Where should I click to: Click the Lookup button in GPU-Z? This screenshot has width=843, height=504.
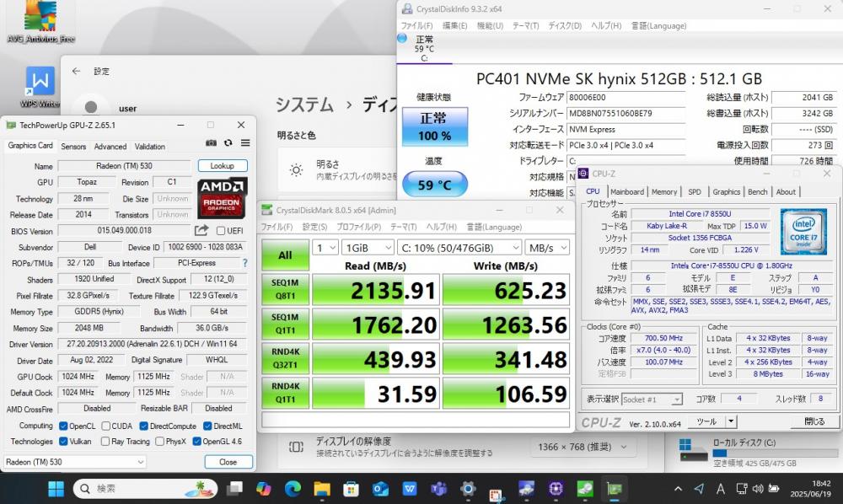[x=222, y=165]
